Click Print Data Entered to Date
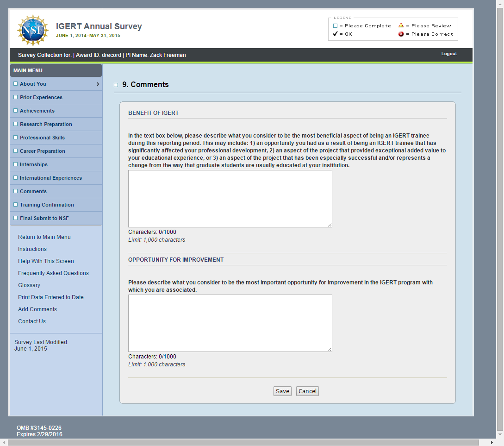 tap(51, 297)
